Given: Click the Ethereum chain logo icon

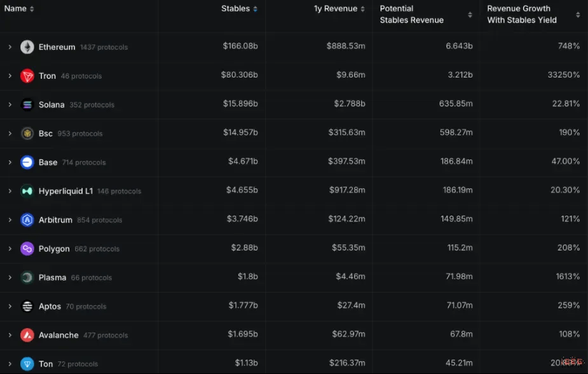Looking at the screenshot, I should tap(27, 47).
